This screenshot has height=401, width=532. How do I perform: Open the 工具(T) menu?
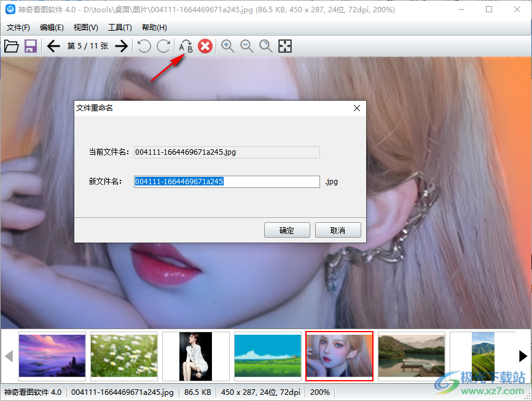coord(120,28)
